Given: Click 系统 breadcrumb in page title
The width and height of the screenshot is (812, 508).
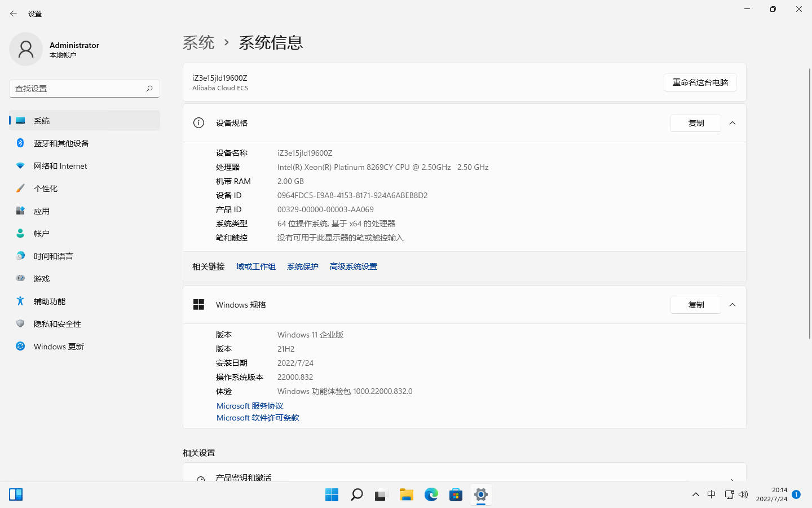Looking at the screenshot, I should 198,42.
